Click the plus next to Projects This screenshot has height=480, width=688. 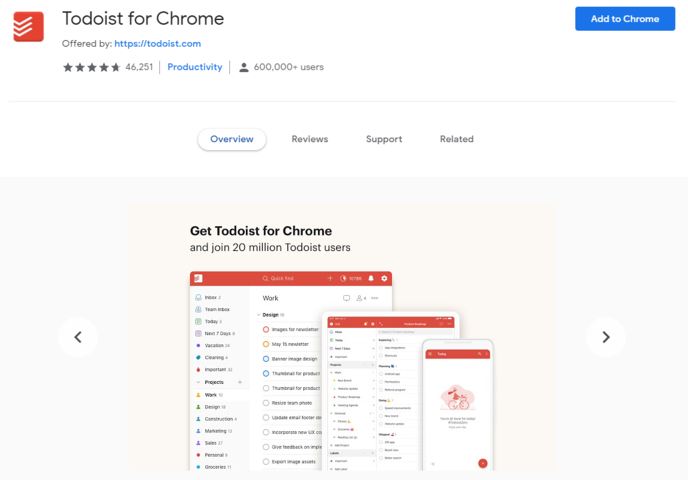[240, 382]
